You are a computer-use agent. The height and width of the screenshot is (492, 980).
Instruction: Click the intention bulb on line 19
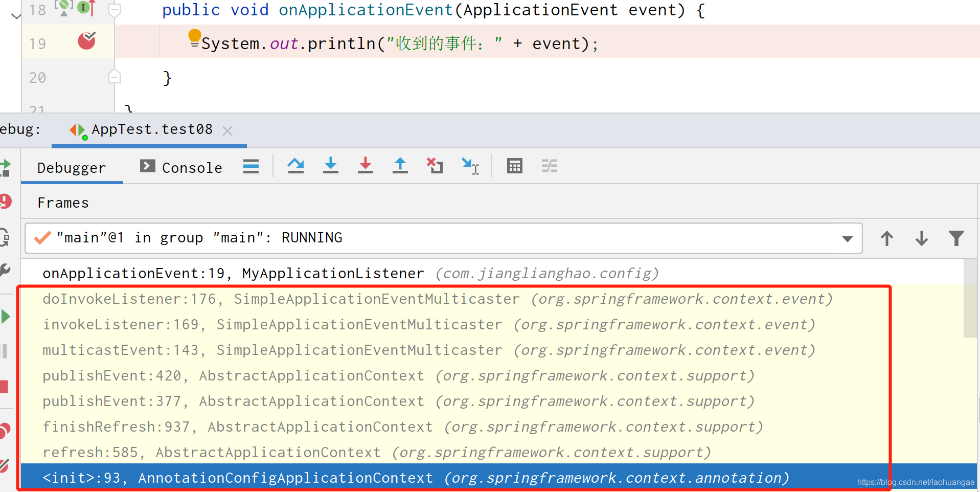point(194,37)
